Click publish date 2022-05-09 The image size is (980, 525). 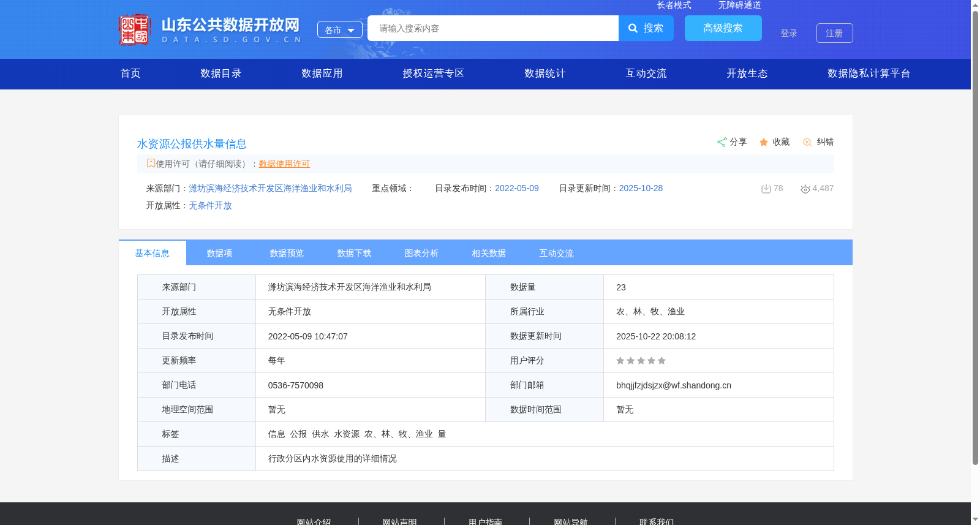click(x=517, y=188)
